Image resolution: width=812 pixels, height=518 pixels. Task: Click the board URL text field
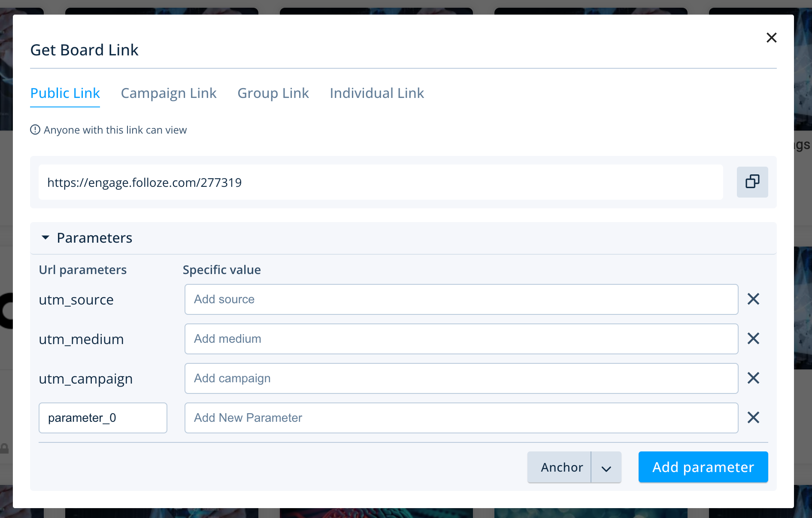click(x=380, y=183)
